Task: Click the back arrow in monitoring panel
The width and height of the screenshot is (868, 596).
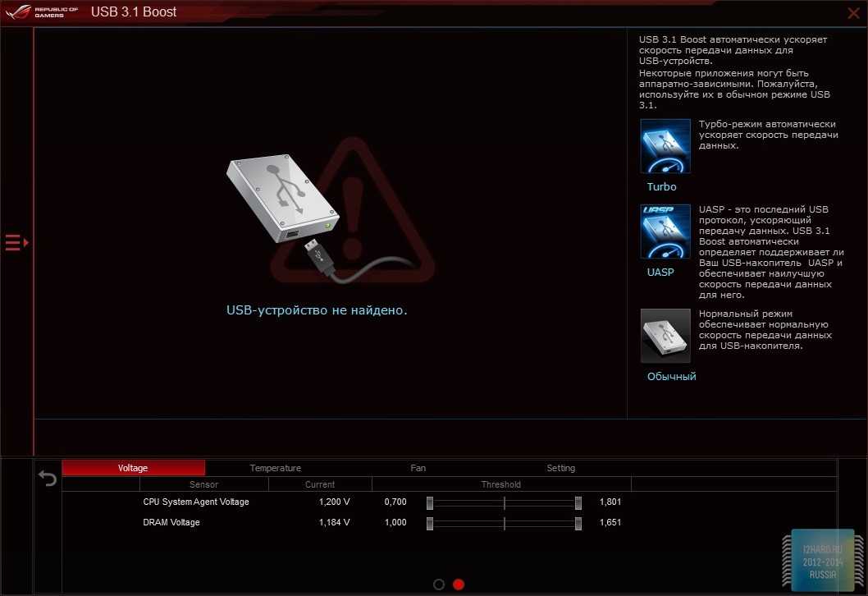Action: click(x=48, y=479)
